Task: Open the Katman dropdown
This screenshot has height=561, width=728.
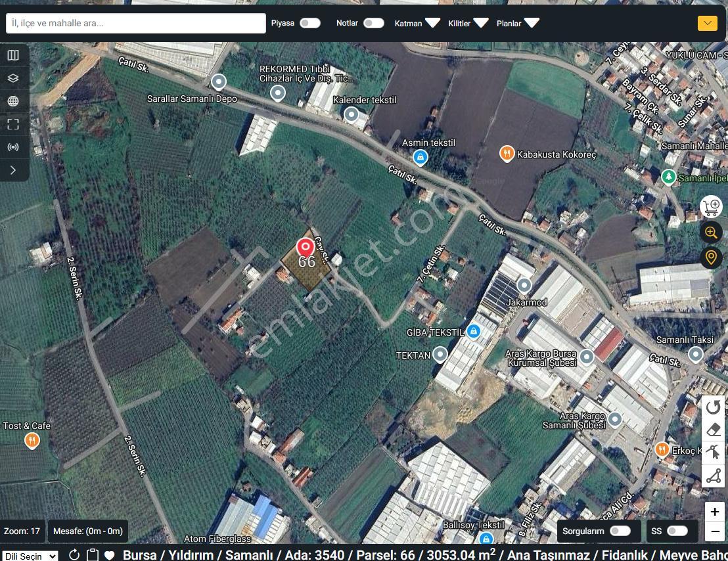Action: pyautogui.click(x=417, y=23)
